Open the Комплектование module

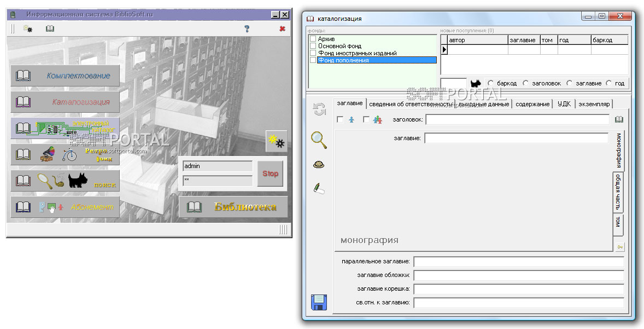65,76
